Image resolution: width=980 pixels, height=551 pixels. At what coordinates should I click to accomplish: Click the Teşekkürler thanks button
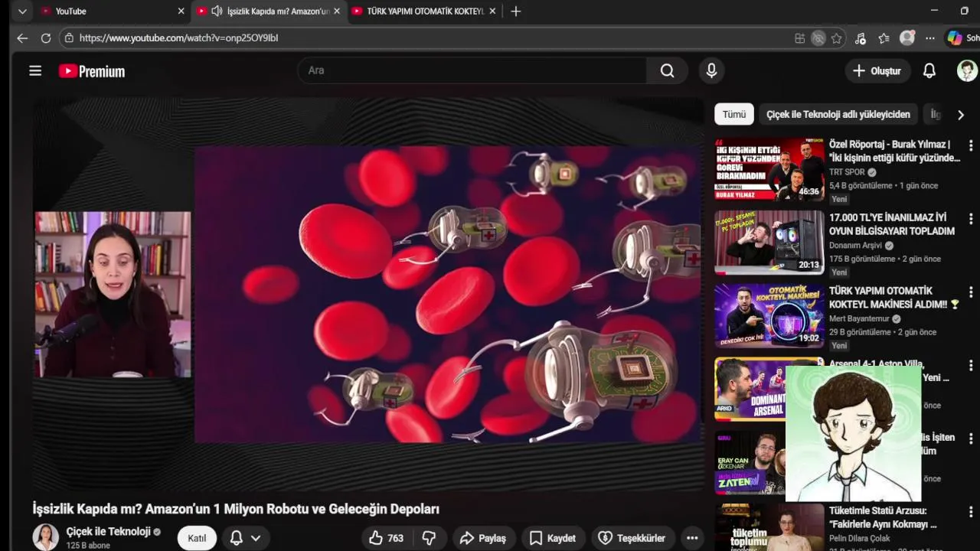click(632, 538)
